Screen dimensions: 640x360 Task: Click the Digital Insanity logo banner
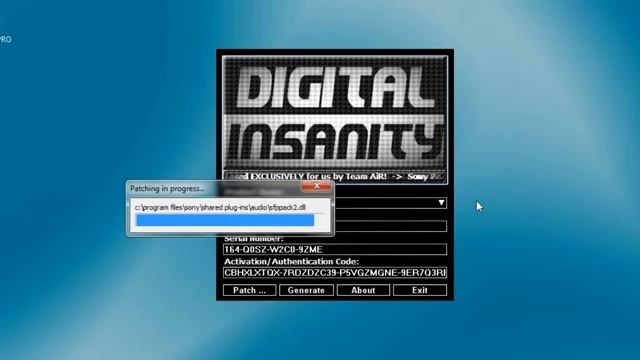tap(335, 113)
